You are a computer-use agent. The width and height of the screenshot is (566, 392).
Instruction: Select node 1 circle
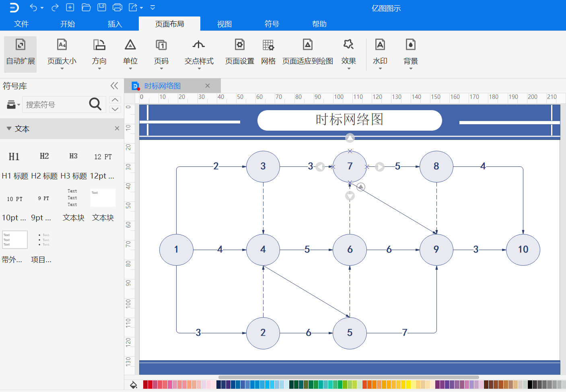176,250
